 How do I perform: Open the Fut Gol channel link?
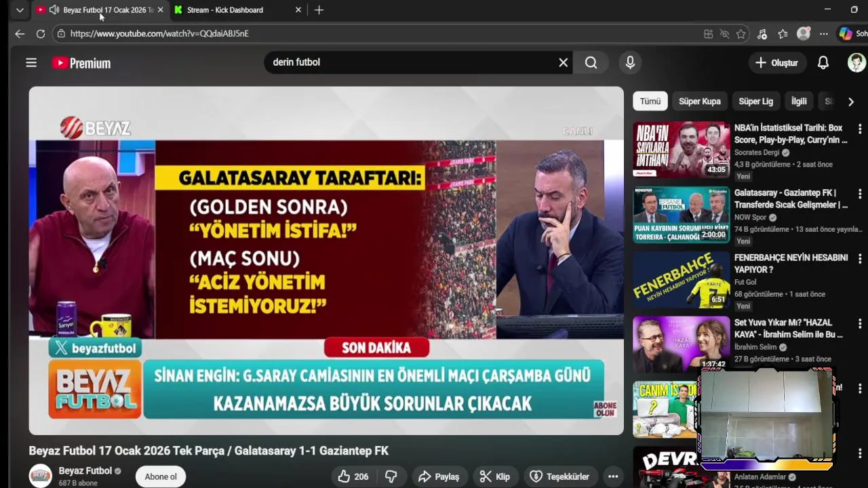coord(745,282)
